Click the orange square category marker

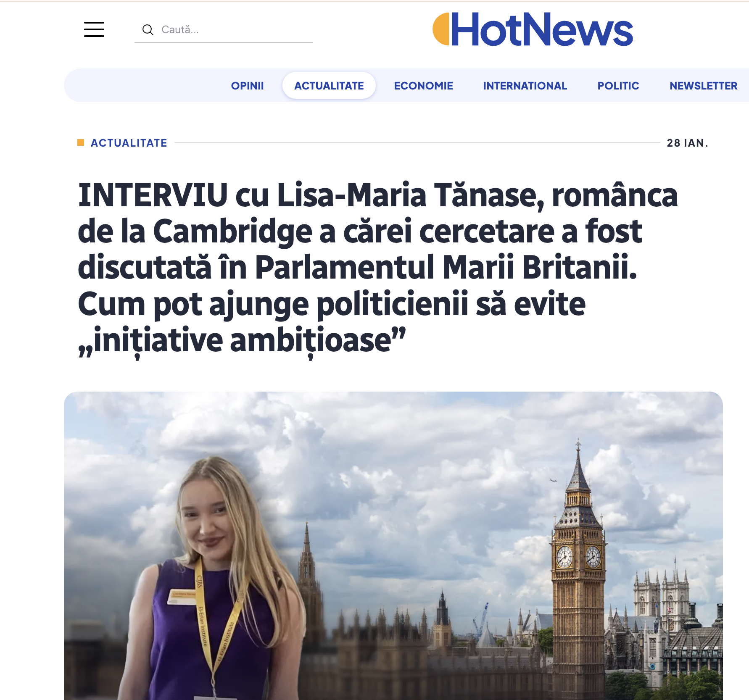click(x=81, y=142)
